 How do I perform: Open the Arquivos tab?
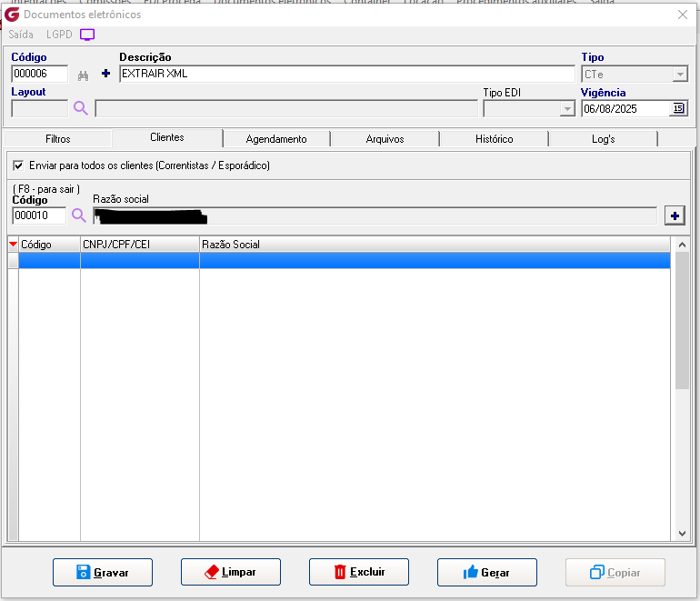(x=385, y=139)
